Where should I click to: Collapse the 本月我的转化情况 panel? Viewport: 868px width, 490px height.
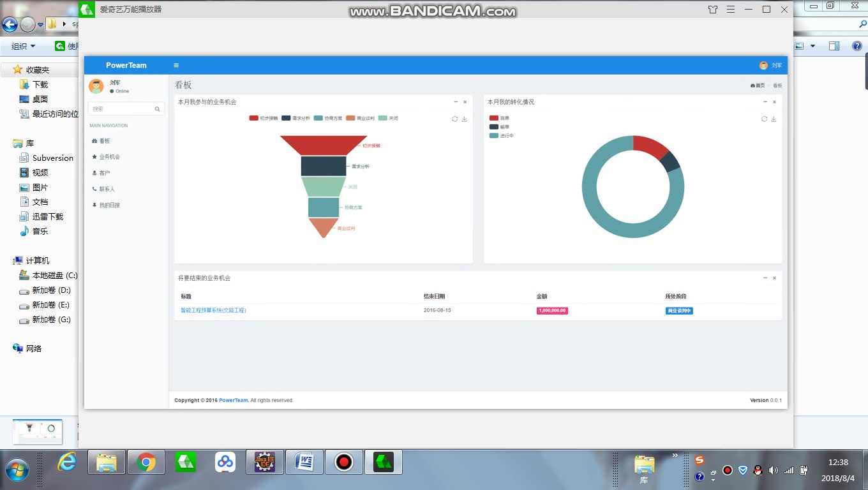(765, 102)
